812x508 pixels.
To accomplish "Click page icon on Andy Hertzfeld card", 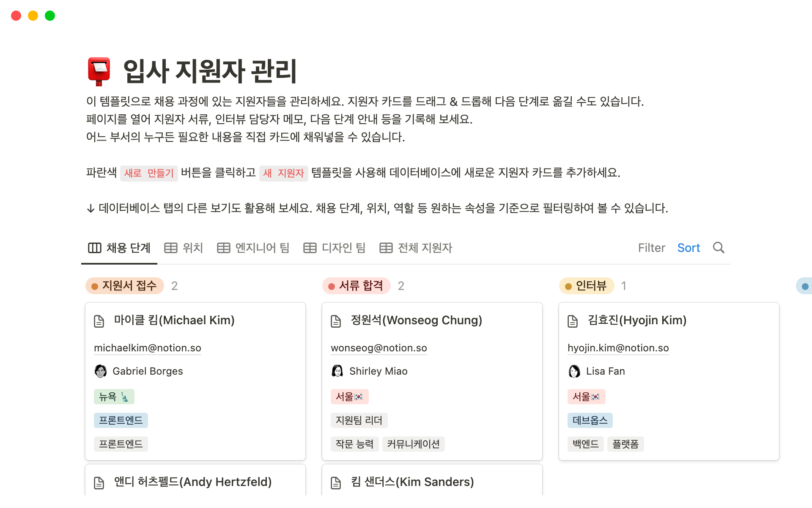I will pos(99,483).
